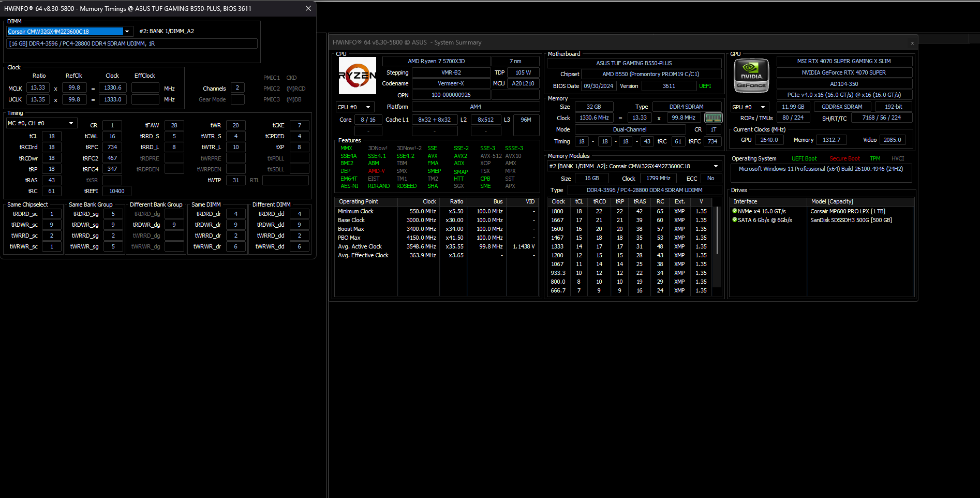Click the MCLK clock value 1330.6
This screenshot has width=980, height=498.
pos(112,87)
